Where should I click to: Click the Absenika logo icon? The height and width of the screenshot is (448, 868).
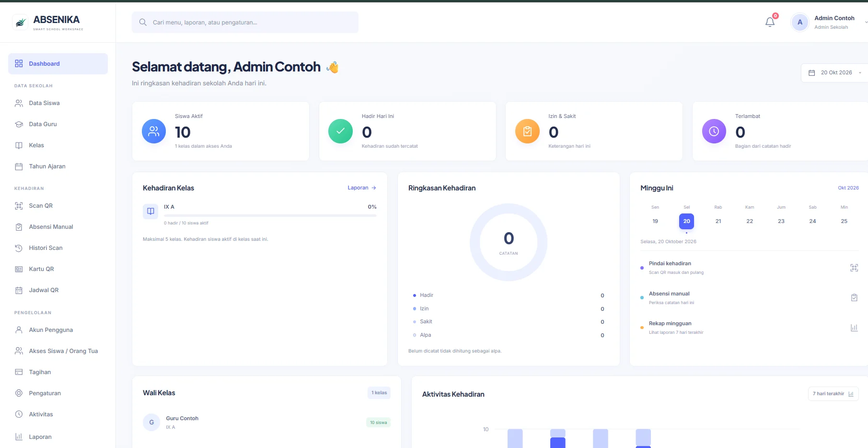point(20,22)
